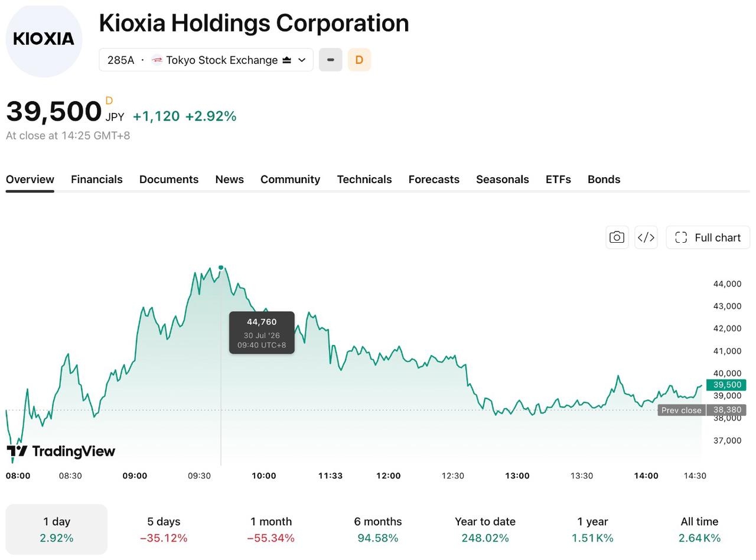Click the TradingView logo on chart

point(61,451)
